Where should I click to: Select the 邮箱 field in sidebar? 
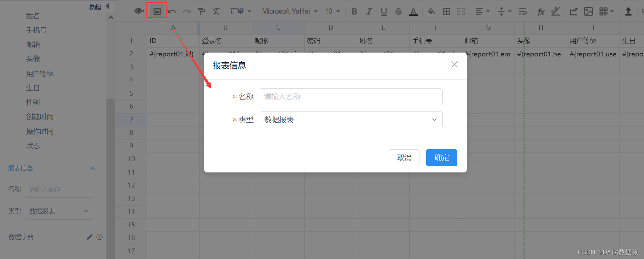33,45
